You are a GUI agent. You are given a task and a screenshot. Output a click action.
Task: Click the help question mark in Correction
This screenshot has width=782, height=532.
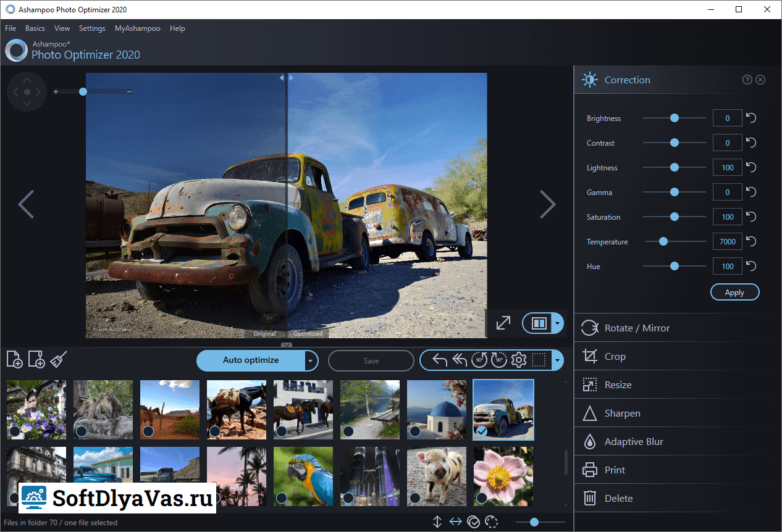click(747, 80)
